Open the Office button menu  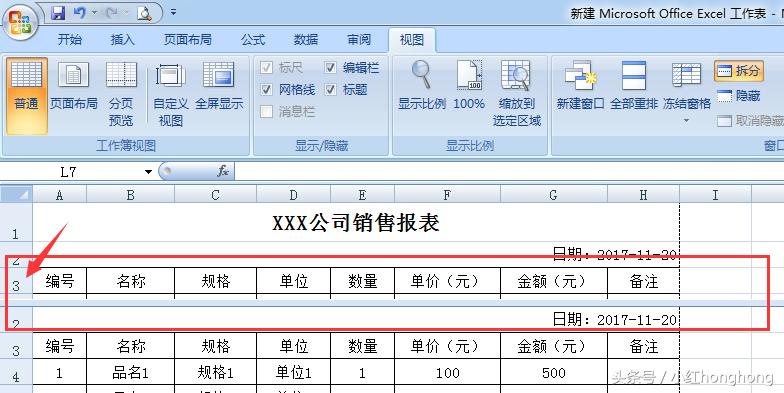point(20,21)
